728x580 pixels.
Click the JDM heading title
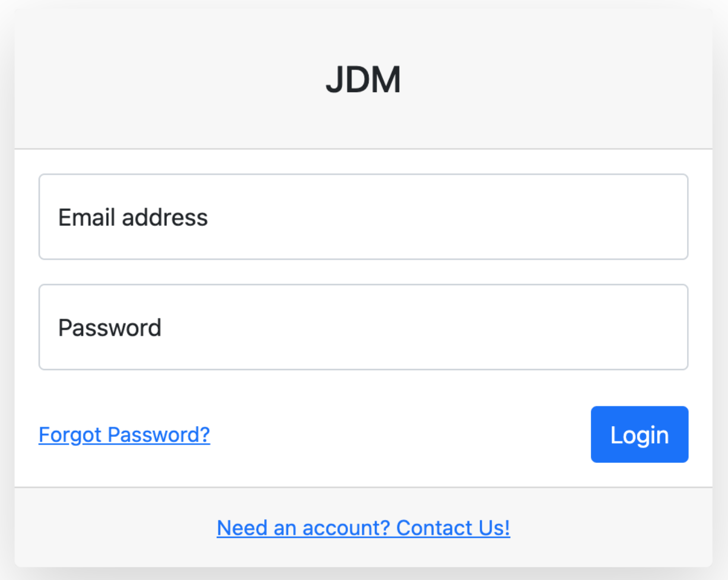tap(363, 80)
